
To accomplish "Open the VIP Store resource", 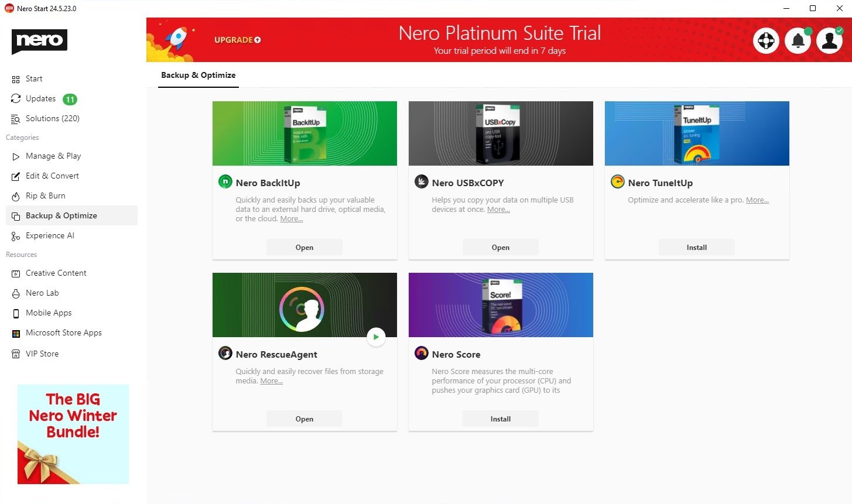I will [x=42, y=354].
